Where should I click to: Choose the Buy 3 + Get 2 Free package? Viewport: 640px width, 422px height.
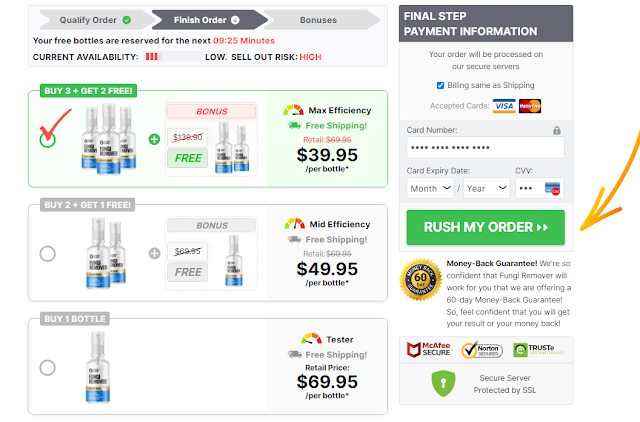[47, 138]
